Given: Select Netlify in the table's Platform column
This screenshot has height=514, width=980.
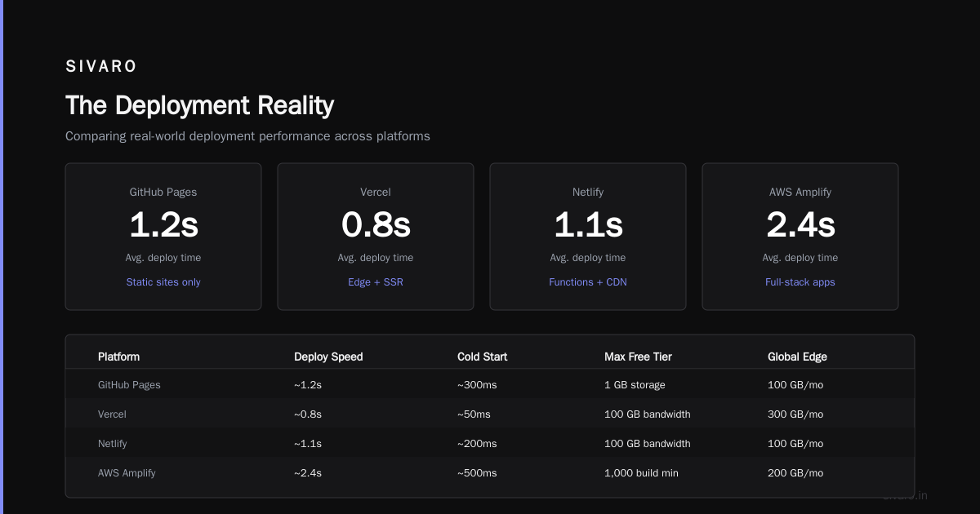Looking at the screenshot, I should [113, 444].
